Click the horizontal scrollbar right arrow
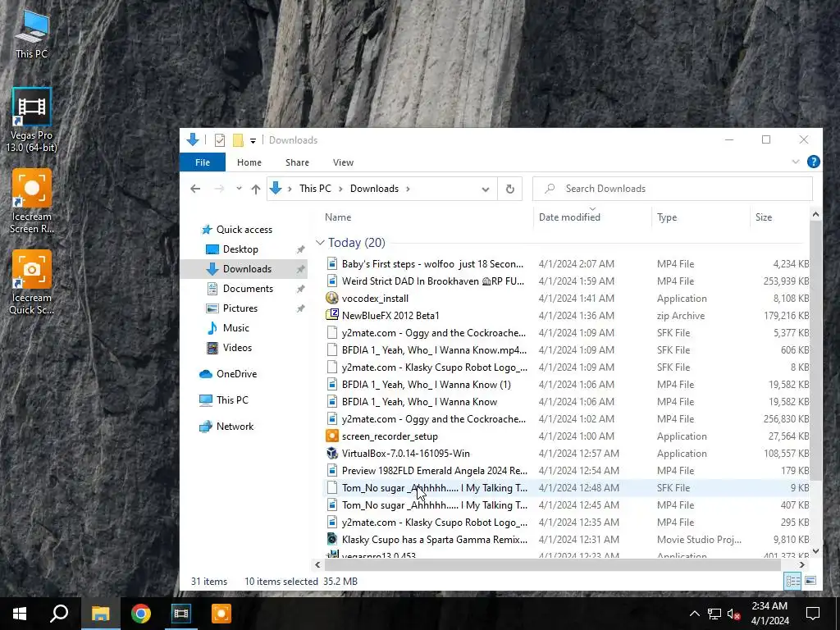This screenshot has width=840, height=630. click(802, 564)
